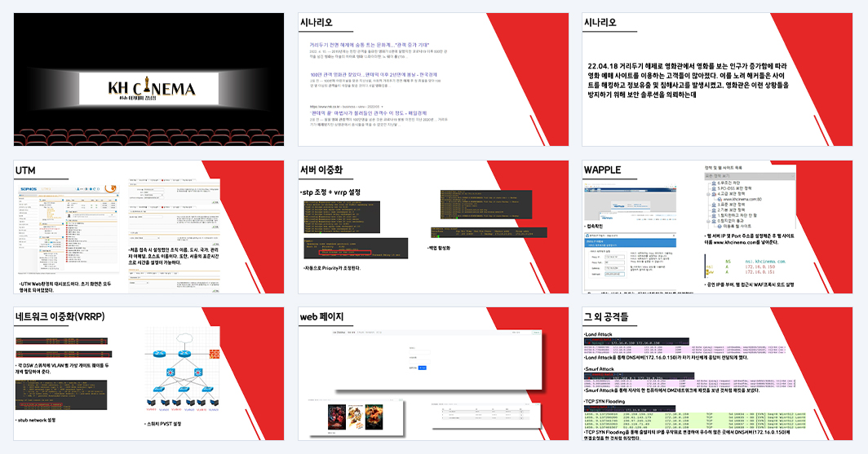Click the 'stp 조정 + vrrp 설정' bullet text
The width and height of the screenshot is (868, 454).
(x=330, y=192)
